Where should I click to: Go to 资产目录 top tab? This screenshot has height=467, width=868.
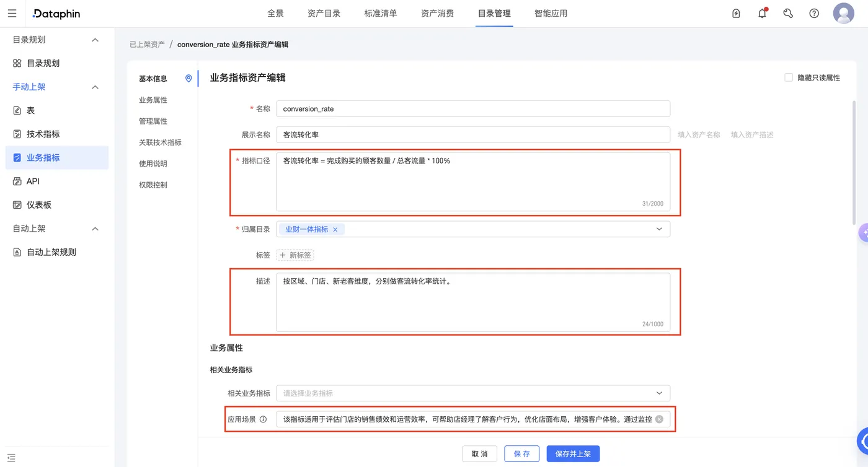click(x=324, y=14)
